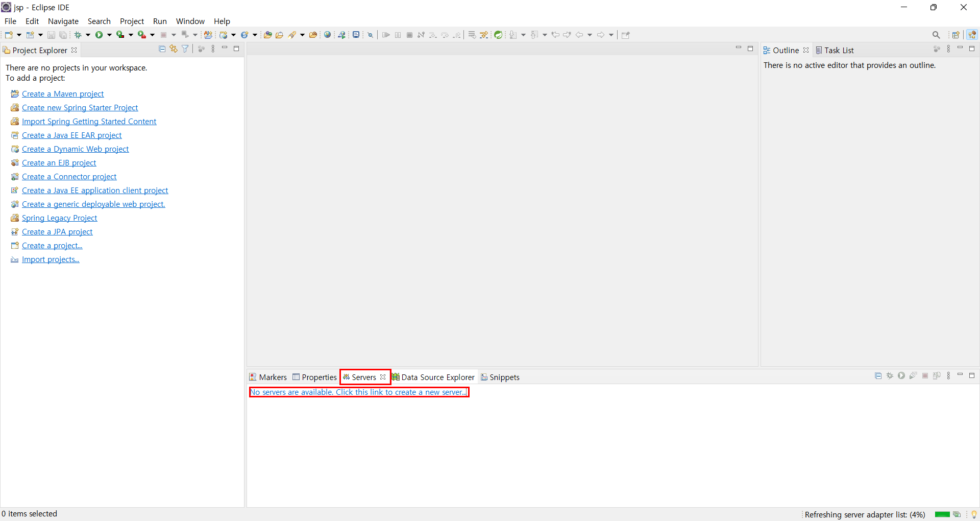Click the Start the server play icon
The width and height of the screenshot is (980, 521).
pos(901,376)
